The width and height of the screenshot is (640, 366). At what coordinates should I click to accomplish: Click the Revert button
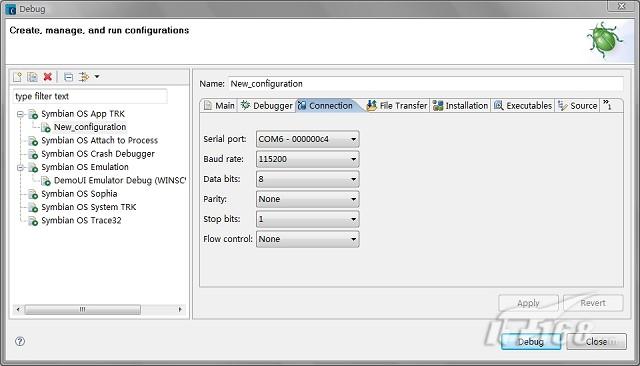point(593,303)
